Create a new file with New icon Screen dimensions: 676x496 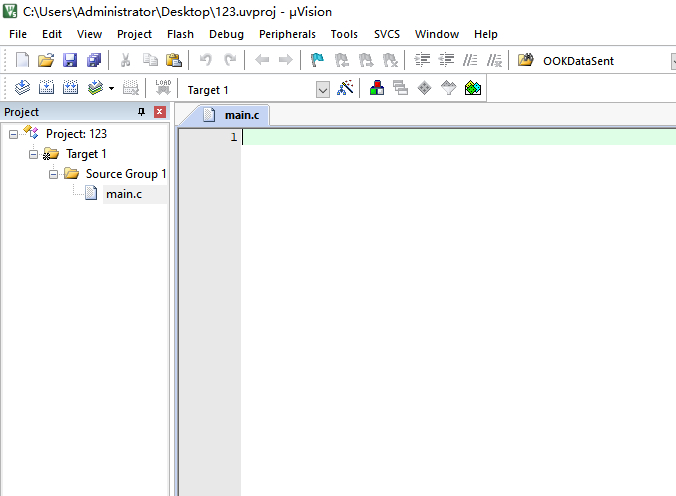coord(22,60)
